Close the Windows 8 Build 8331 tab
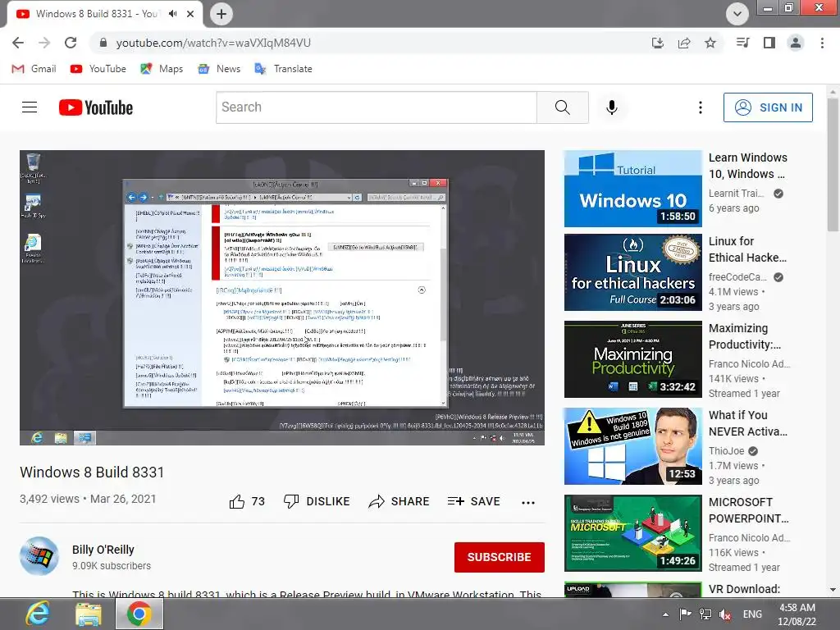The image size is (840, 630). (190, 14)
